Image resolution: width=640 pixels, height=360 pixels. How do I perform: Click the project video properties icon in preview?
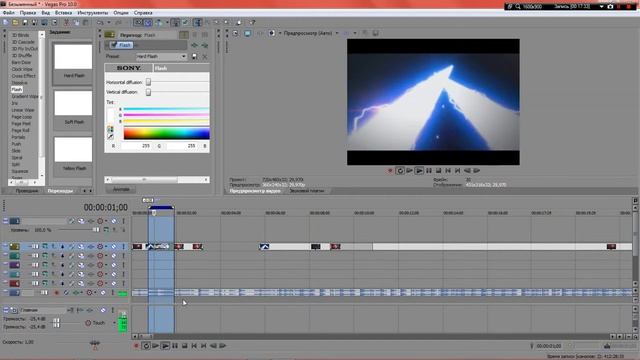(236, 33)
